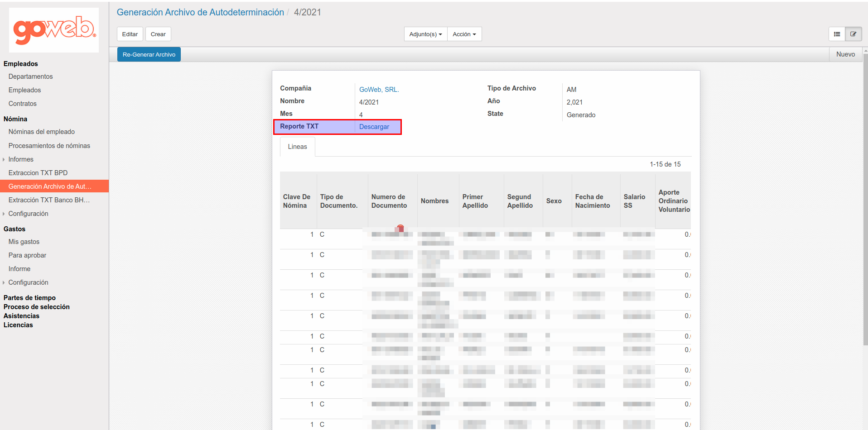The height and width of the screenshot is (430, 868).
Task: Download the Reporte TXT via Descargar
Action: coord(374,127)
